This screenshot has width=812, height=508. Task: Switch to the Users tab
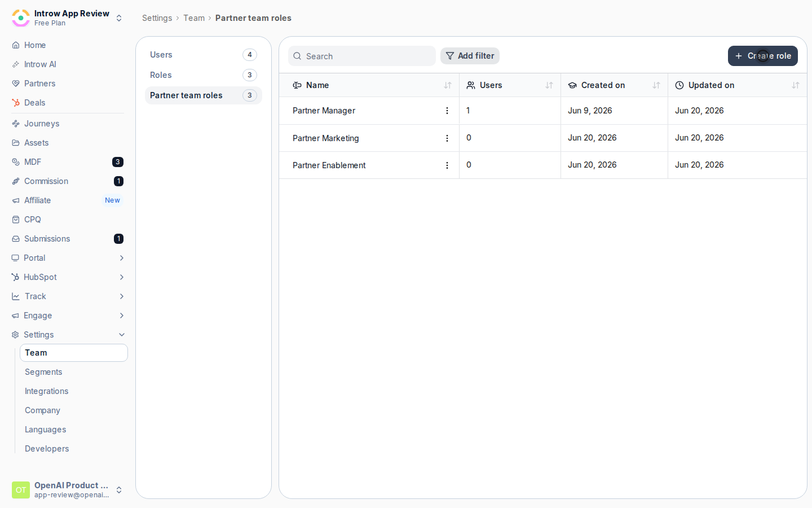pyautogui.click(x=204, y=55)
